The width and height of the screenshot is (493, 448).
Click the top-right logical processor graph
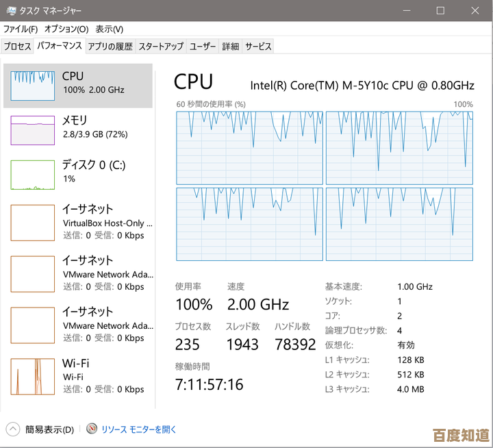coord(399,148)
